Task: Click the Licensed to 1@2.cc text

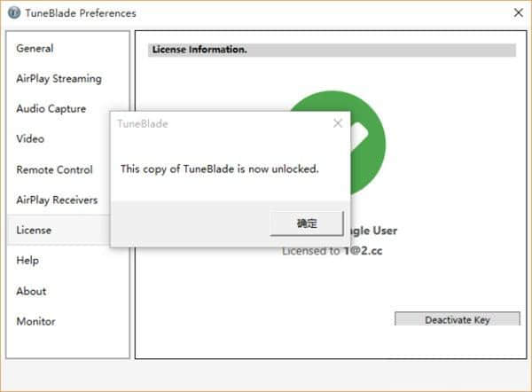Action: (332, 251)
